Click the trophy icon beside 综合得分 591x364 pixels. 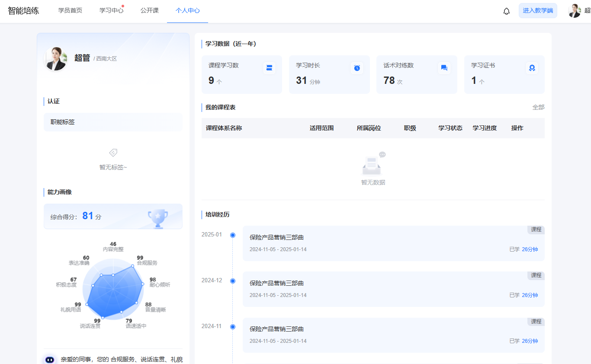[x=158, y=219]
